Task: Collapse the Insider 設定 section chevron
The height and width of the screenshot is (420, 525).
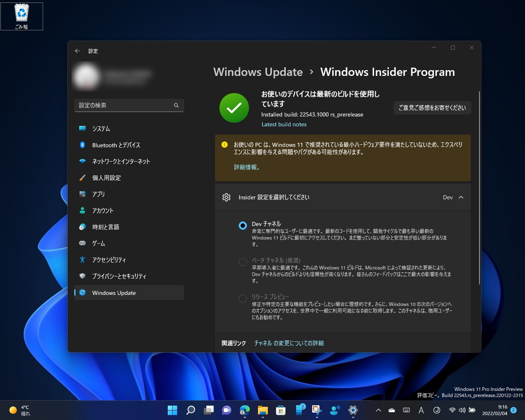Action: point(461,197)
